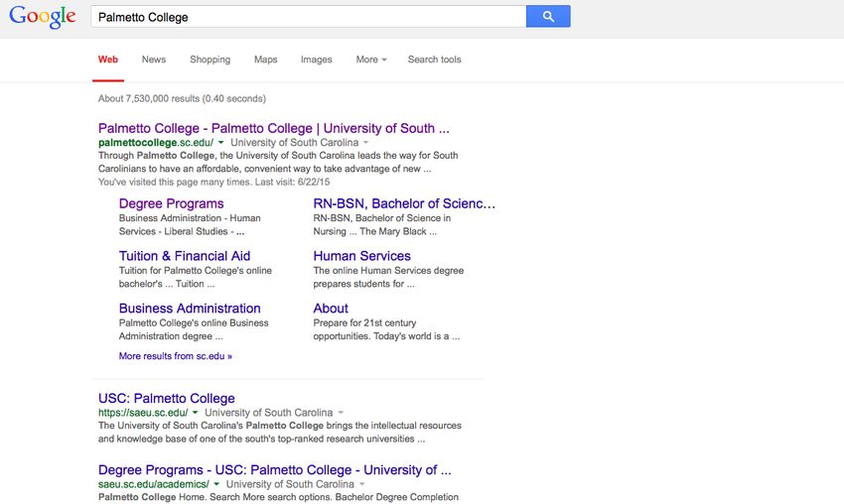Open the Palmetto College - University of South result
The height and width of the screenshot is (504, 844).
pos(273,129)
